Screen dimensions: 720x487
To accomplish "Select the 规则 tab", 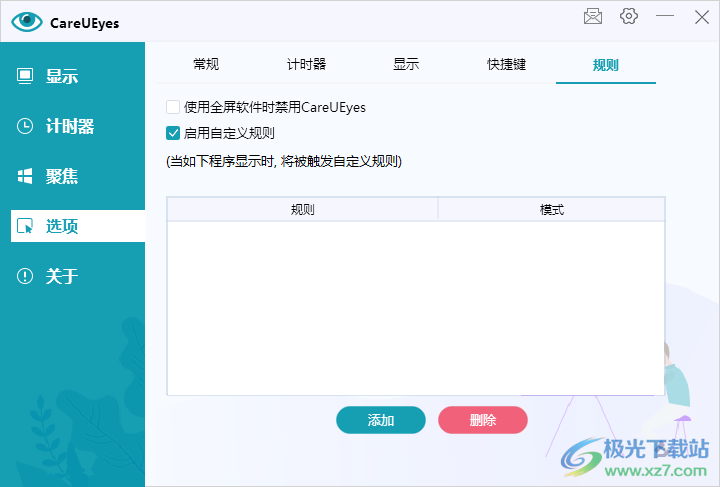I will click(x=606, y=65).
